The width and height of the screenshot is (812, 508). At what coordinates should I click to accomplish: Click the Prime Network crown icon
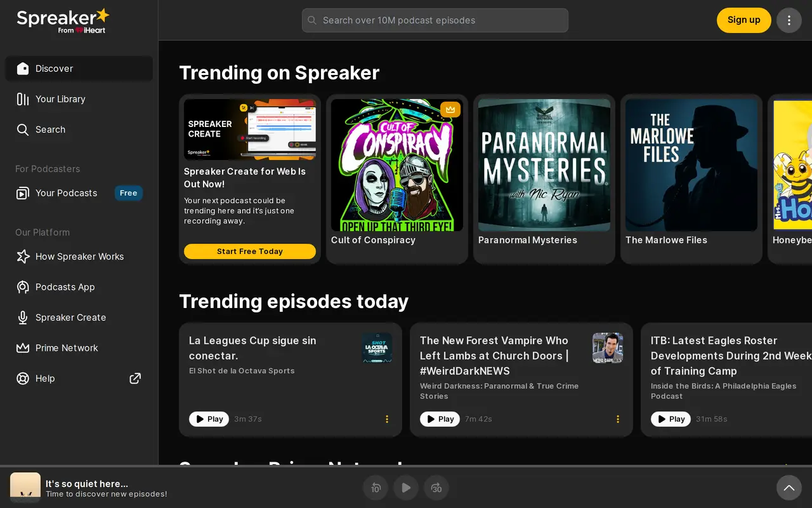[x=23, y=348]
